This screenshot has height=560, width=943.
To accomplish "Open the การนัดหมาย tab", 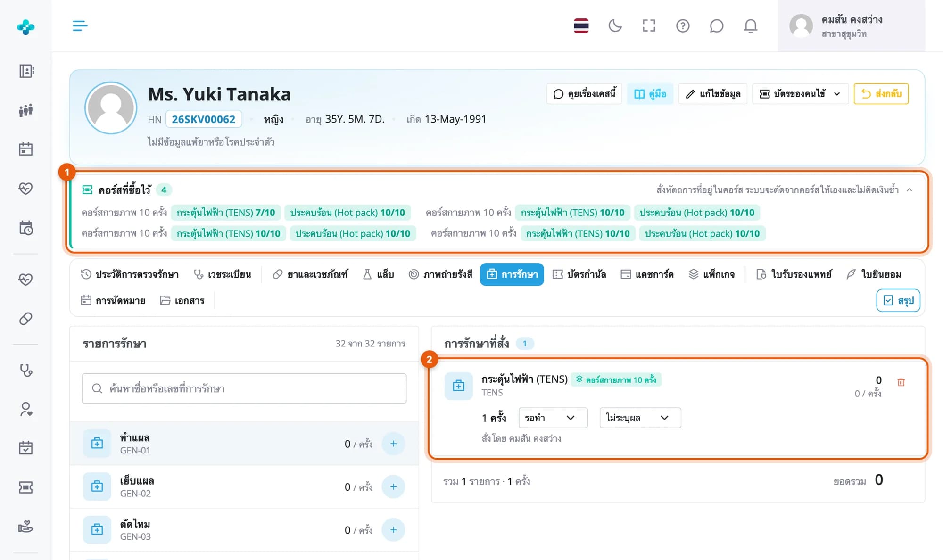I will [113, 300].
